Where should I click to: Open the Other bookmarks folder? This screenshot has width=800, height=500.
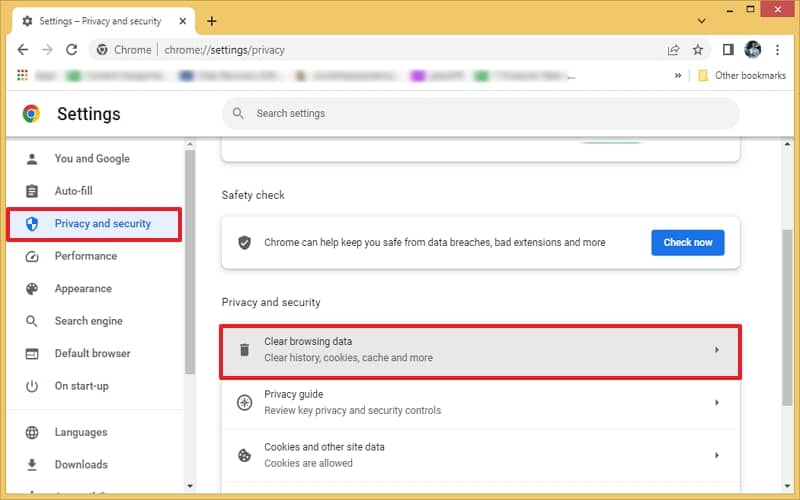click(742, 76)
